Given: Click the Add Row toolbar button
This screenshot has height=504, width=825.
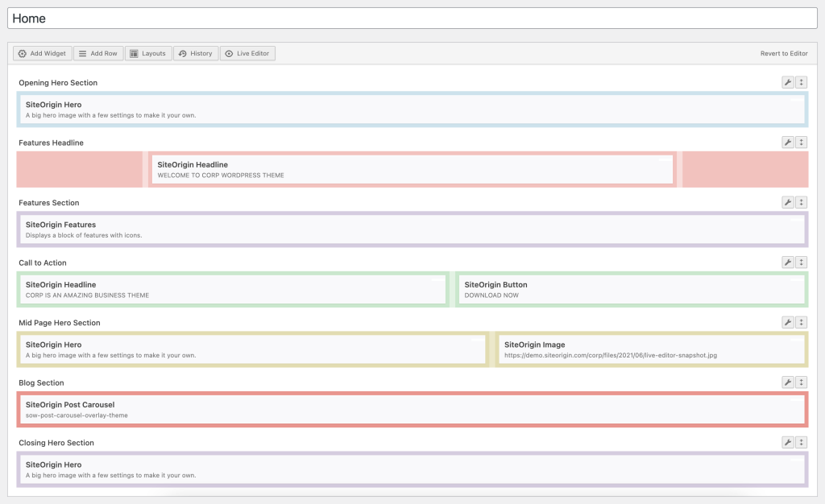Looking at the screenshot, I should click(97, 53).
